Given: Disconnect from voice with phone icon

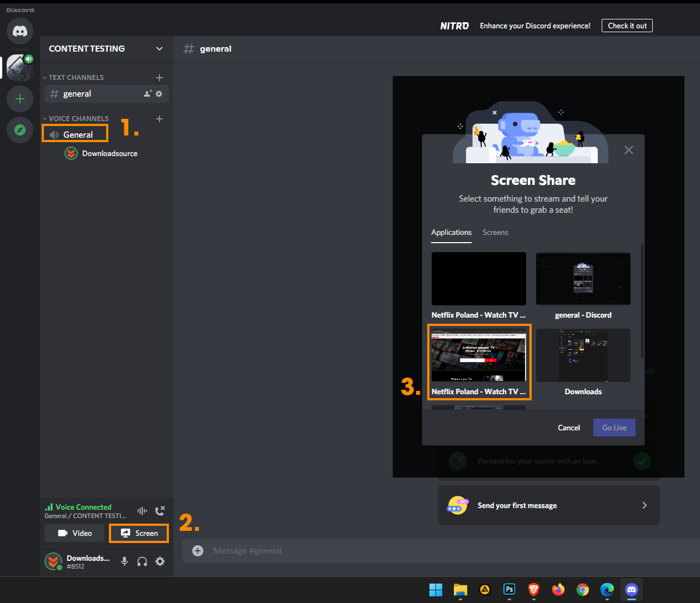Looking at the screenshot, I should [x=160, y=510].
